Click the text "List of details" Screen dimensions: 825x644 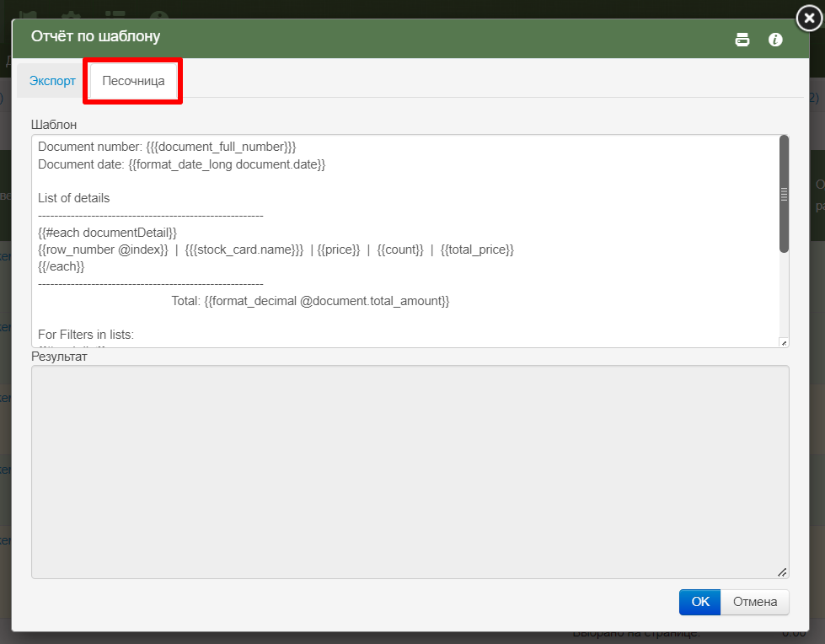73,198
